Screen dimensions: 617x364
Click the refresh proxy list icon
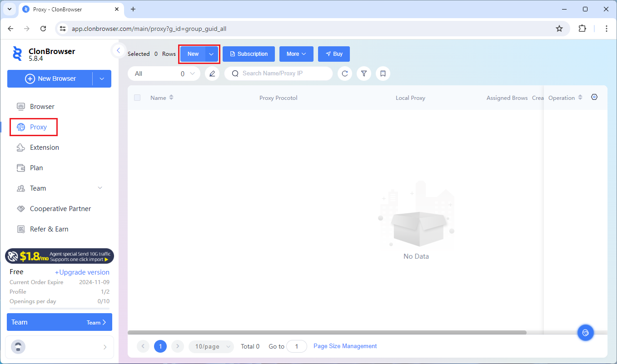click(x=345, y=74)
